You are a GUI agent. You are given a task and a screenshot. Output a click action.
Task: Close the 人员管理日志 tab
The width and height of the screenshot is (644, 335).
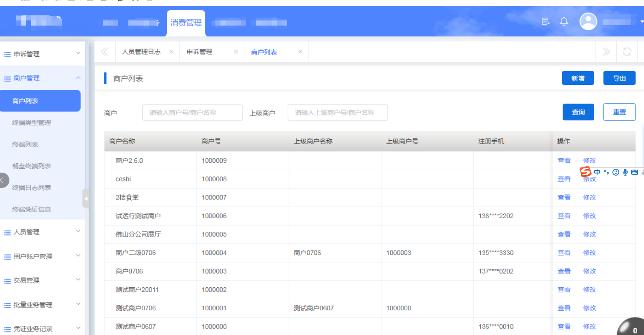(171, 52)
